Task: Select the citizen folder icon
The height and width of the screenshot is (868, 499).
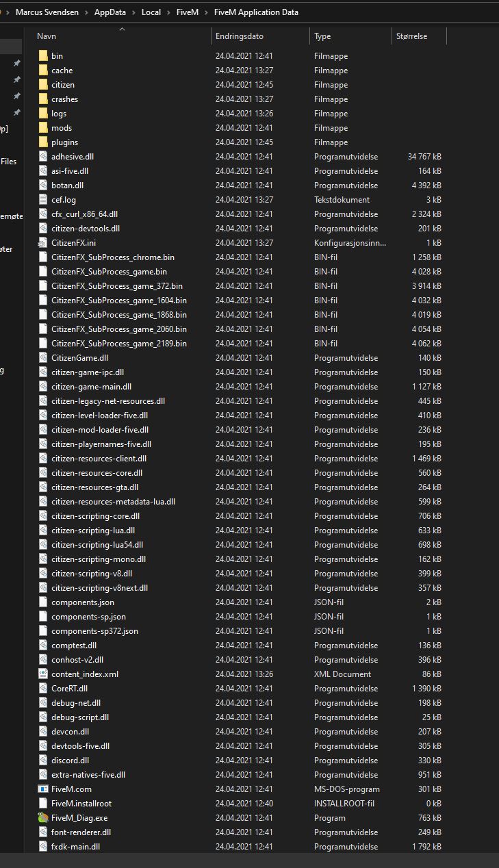Action: 43,85
